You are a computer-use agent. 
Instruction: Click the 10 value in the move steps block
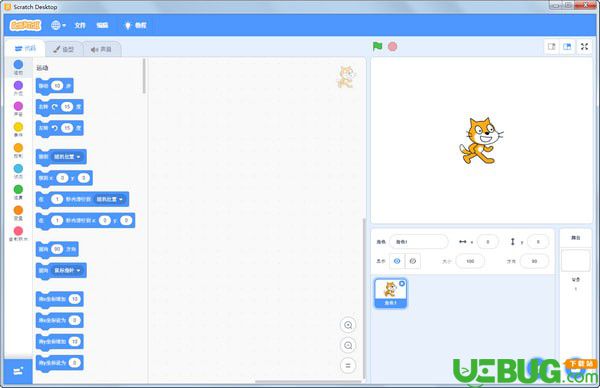click(x=57, y=86)
